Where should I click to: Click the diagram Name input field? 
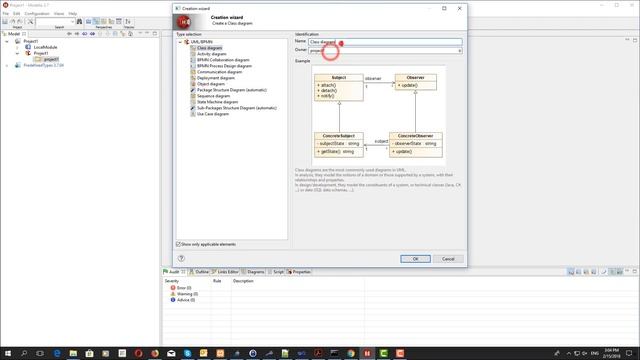(385, 42)
